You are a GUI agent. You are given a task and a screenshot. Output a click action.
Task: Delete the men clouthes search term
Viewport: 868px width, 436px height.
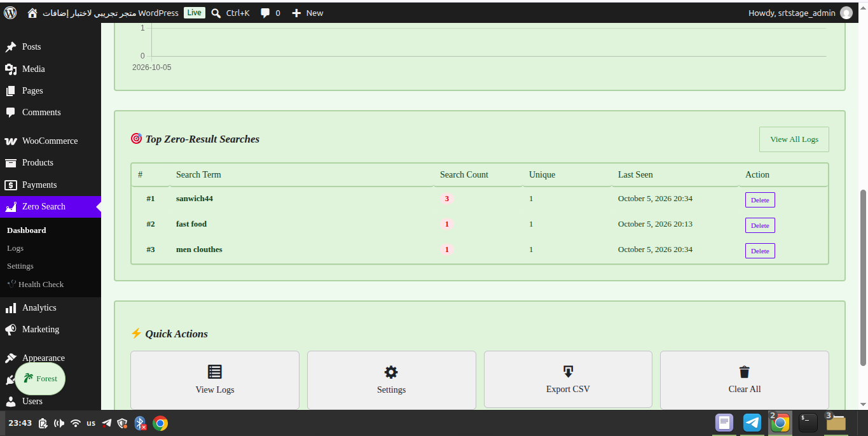(760, 251)
